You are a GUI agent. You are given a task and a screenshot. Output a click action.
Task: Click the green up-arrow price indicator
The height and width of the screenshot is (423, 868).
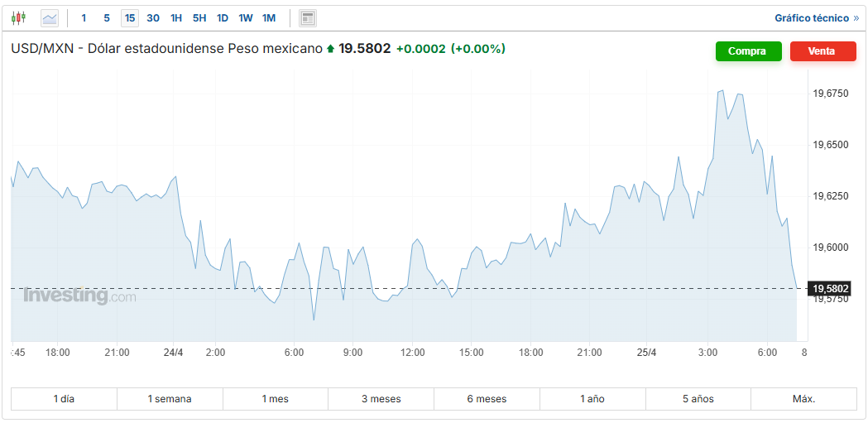pyautogui.click(x=330, y=49)
